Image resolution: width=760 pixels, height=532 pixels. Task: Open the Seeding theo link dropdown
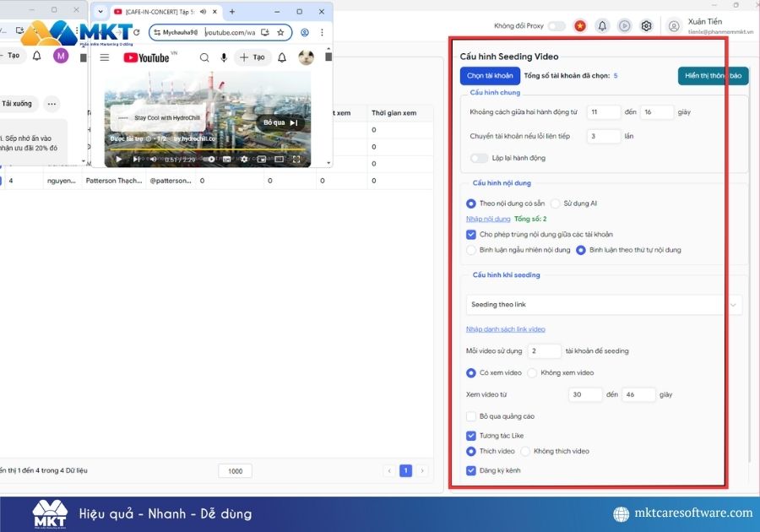(731, 305)
